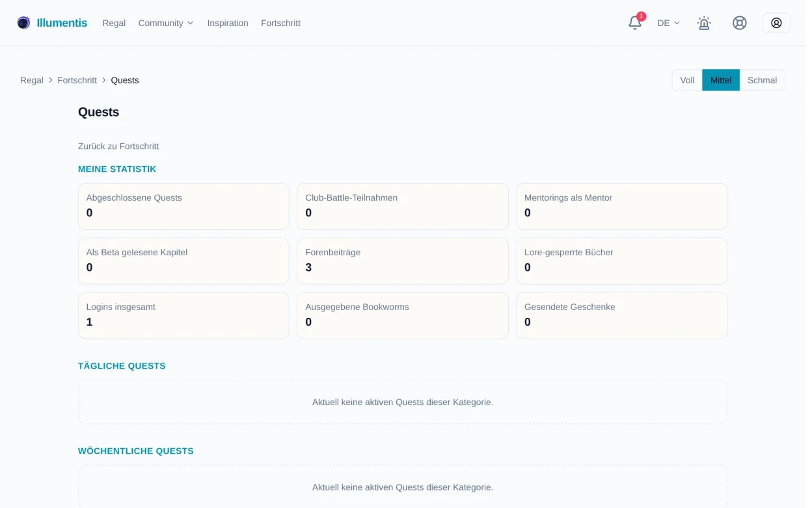Screen dimensions: 812x508
Task: Click the chevron beside Community
Action: pyautogui.click(x=190, y=23)
